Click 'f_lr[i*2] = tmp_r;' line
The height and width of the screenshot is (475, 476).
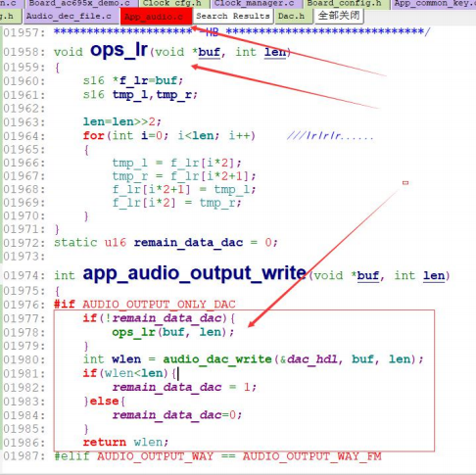pos(176,203)
